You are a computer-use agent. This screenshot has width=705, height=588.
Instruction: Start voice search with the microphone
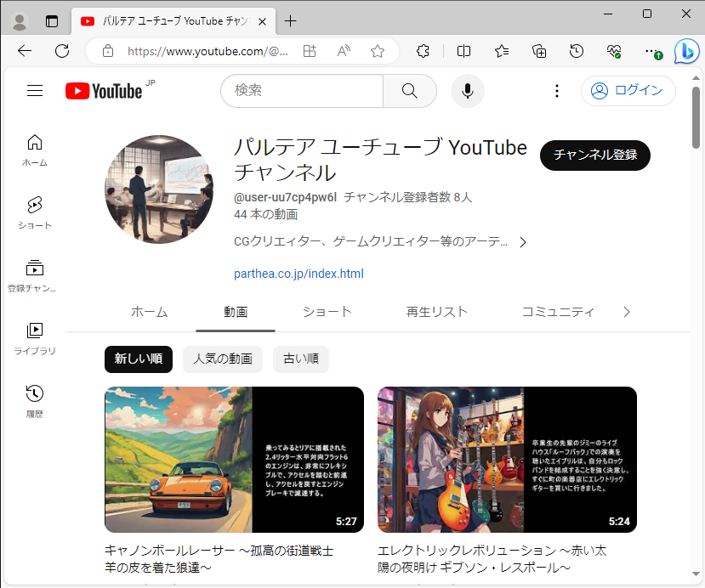(x=468, y=91)
